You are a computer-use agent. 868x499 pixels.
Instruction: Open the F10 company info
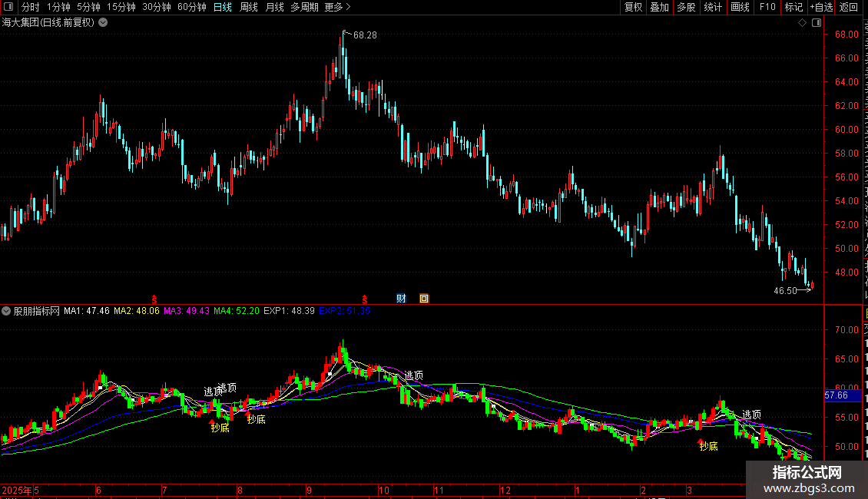[x=767, y=7]
